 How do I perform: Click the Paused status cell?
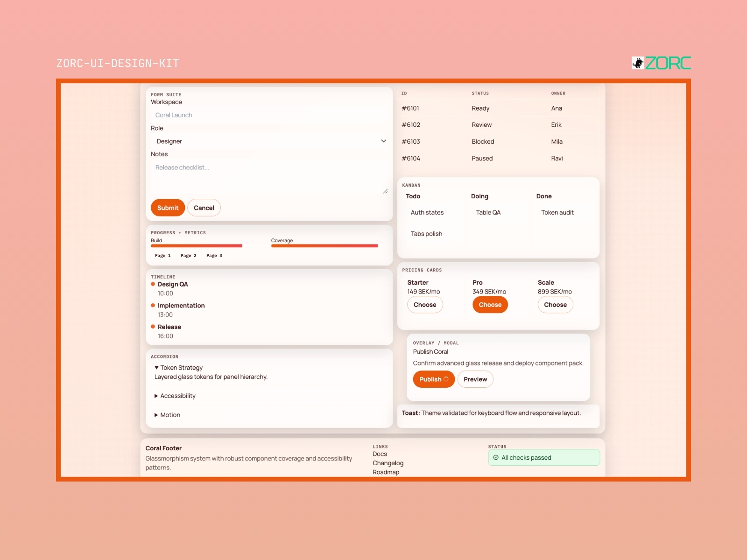pos(482,159)
